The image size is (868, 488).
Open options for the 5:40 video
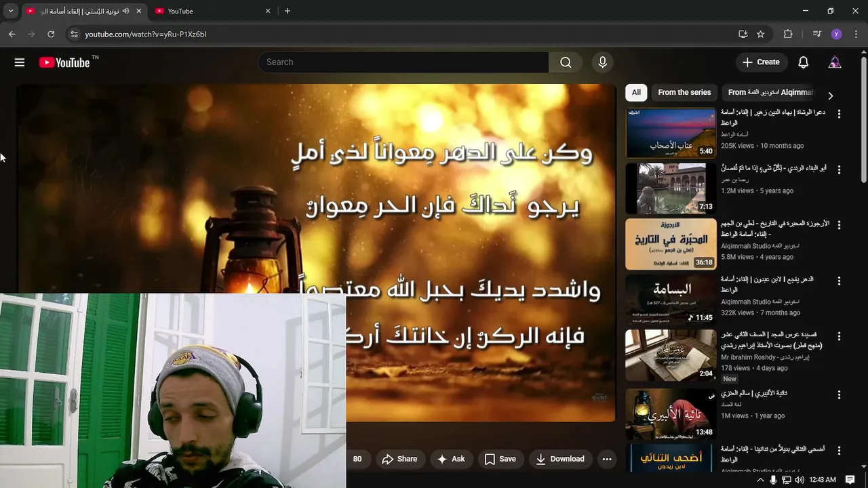coord(839,114)
